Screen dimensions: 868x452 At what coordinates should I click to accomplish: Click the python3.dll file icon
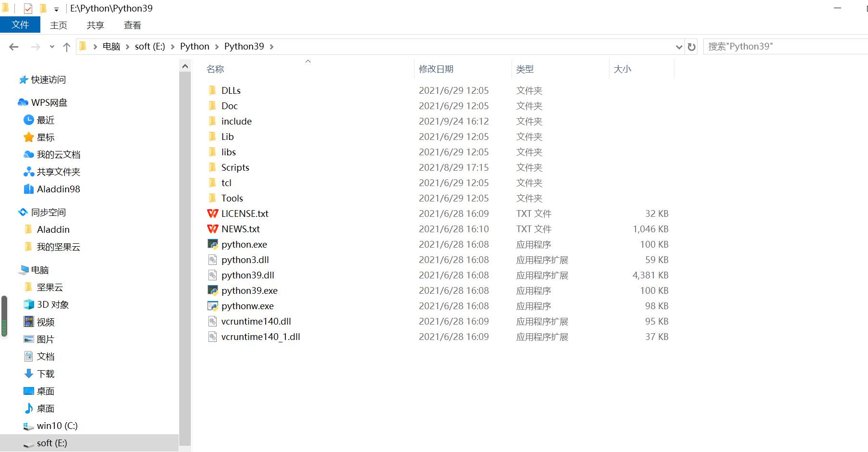click(x=212, y=260)
